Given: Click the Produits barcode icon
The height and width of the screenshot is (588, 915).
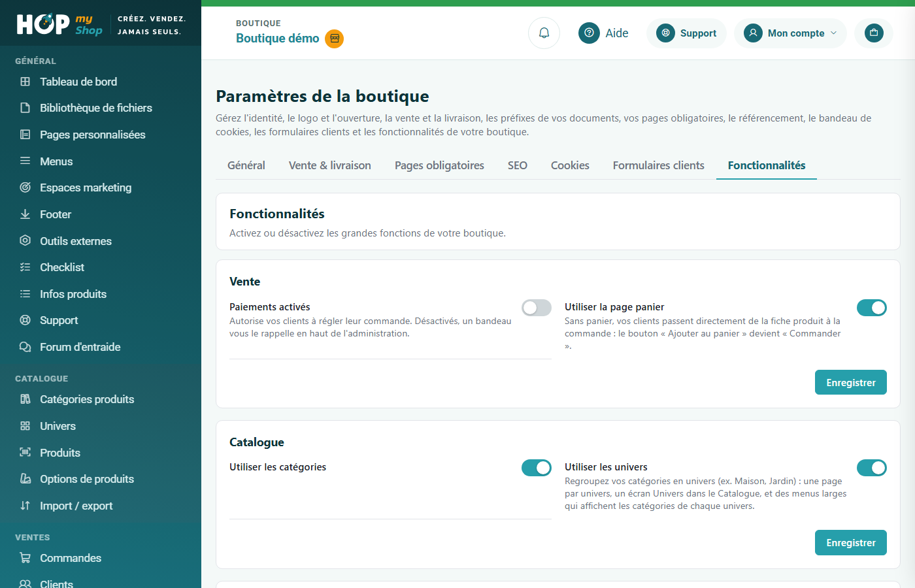Looking at the screenshot, I should click(25, 452).
